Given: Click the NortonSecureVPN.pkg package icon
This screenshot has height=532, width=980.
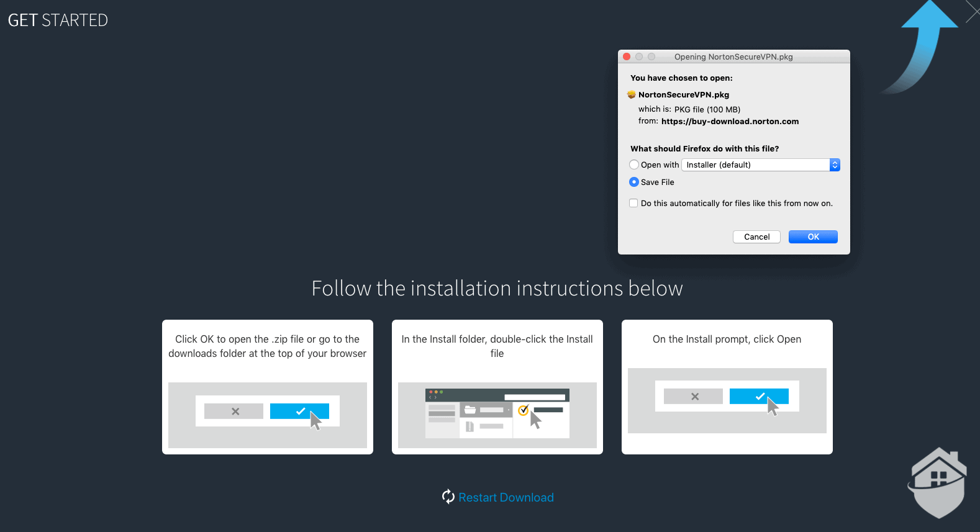Looking at the screenshot, I should (632, 94).
